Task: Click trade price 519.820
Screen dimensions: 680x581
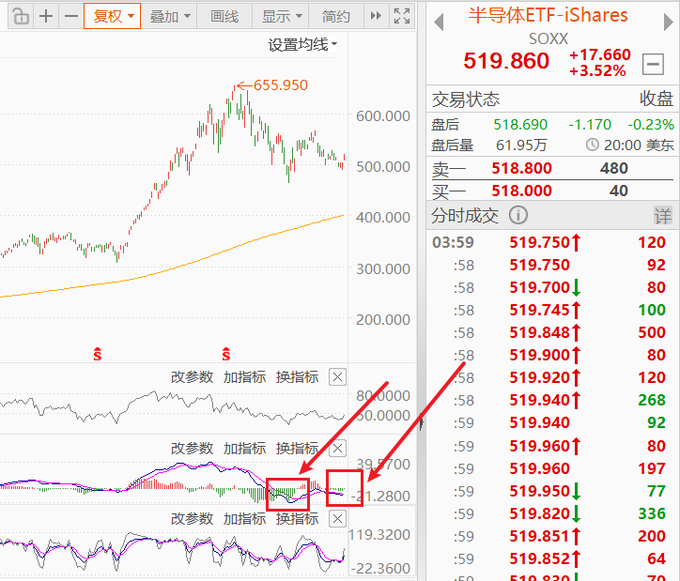Action: 539,514
